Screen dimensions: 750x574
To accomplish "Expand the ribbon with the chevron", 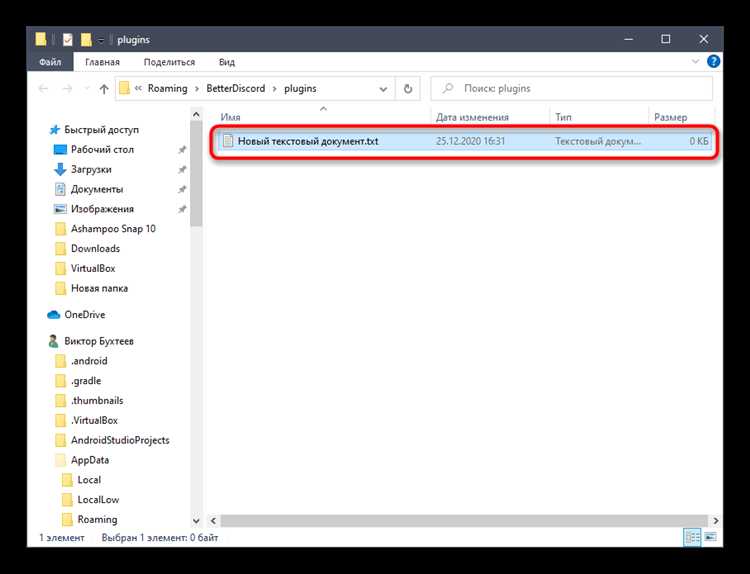I will (x=695, y=62).
